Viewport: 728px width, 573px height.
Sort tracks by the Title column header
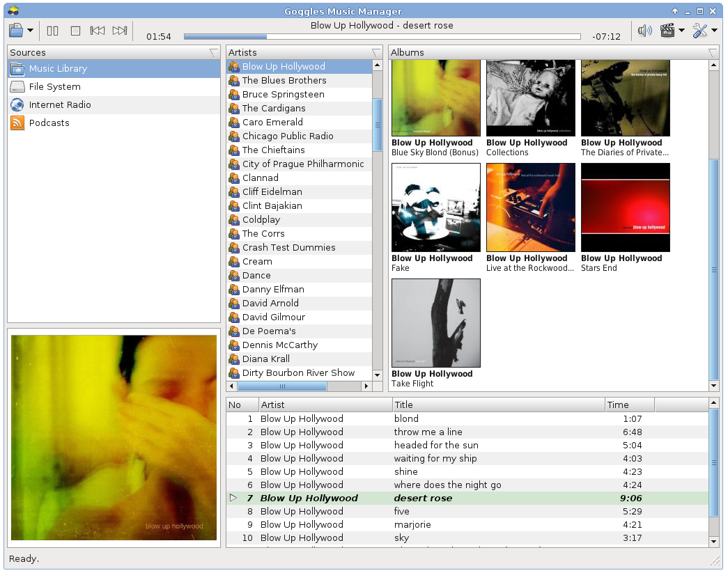498,405
